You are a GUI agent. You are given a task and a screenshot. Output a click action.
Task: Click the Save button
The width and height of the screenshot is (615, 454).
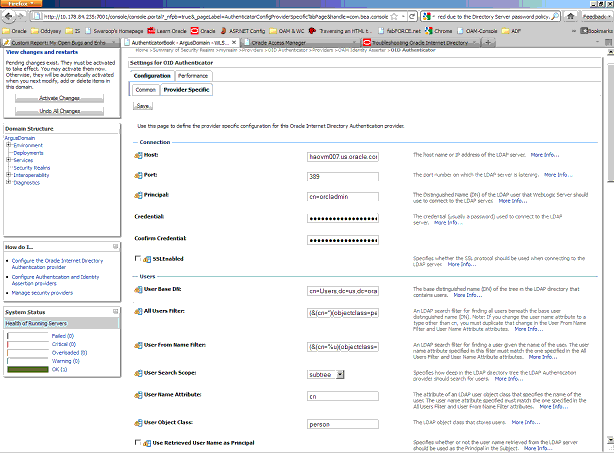coord(143,106)
